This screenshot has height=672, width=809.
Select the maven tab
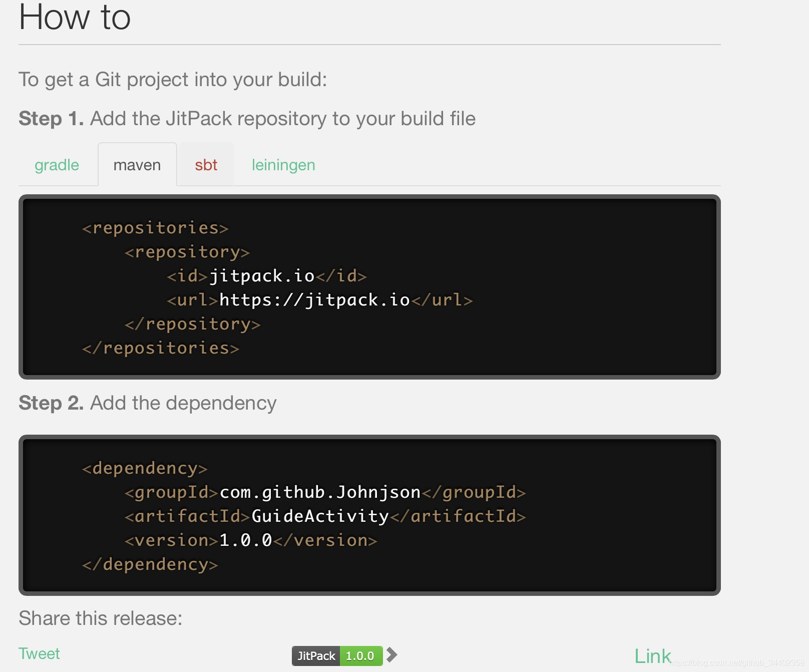click(137, 165)
